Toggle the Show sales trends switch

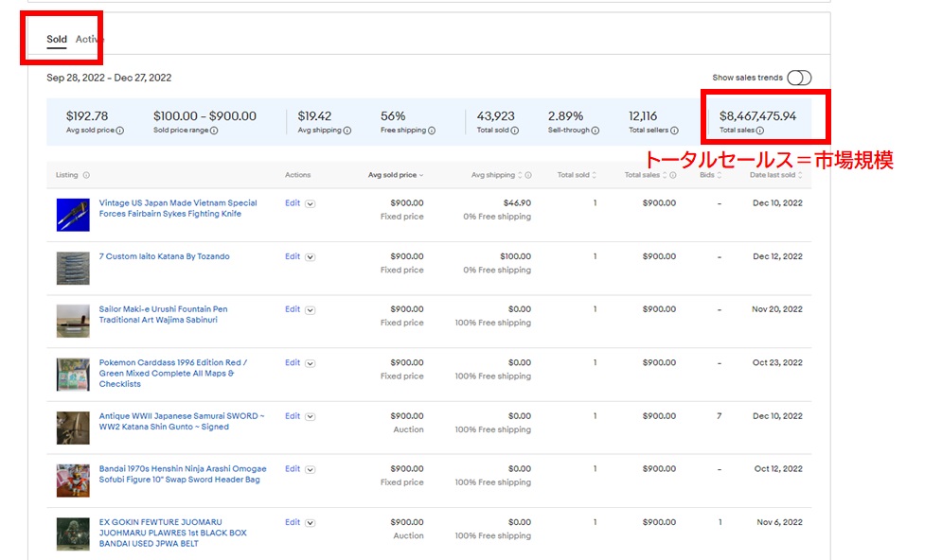tap(799, 78)
